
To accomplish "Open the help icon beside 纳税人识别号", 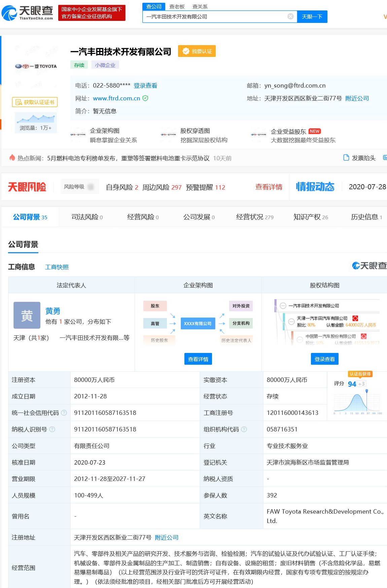I will click(52, 429).
